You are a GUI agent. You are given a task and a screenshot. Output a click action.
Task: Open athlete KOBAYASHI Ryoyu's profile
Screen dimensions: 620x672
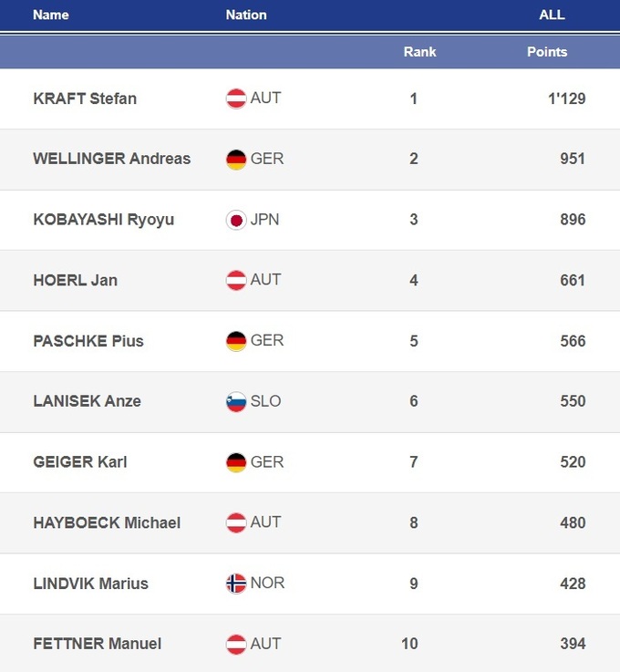click(x=103, y=220)
